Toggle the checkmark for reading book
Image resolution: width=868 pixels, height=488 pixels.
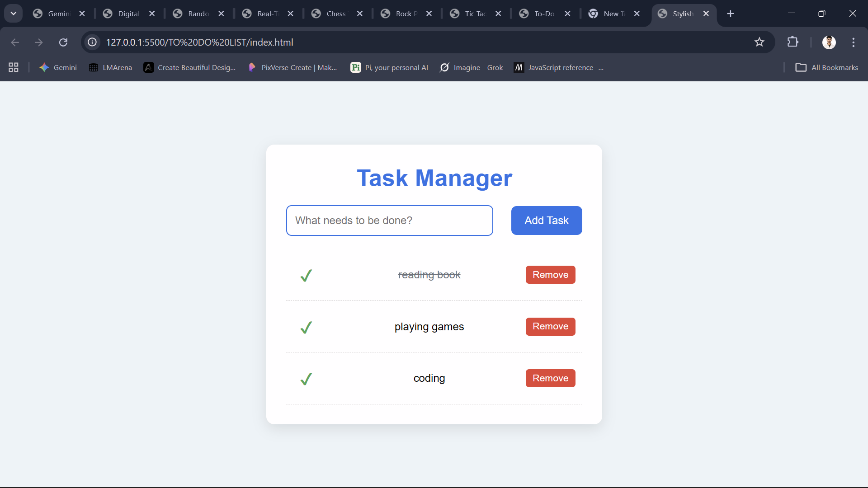(306, 275)
